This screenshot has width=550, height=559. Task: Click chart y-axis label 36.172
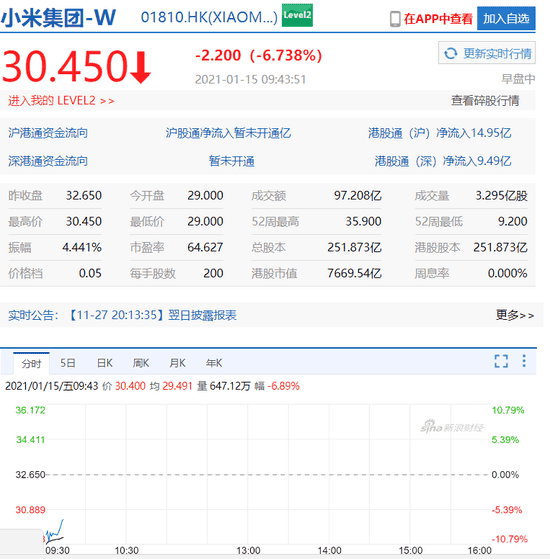pyautogui.click(x=30, y=410)
